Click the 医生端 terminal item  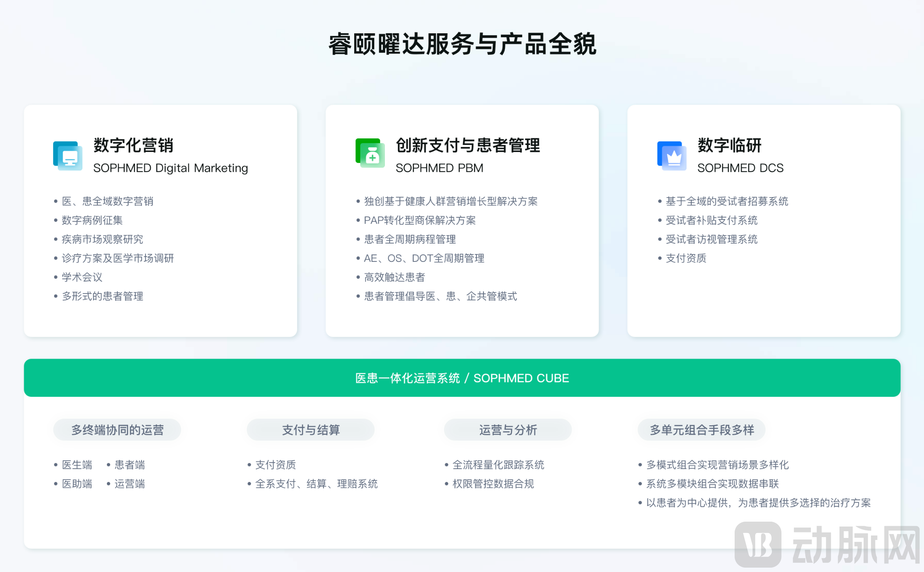click(x=77, y=465)
